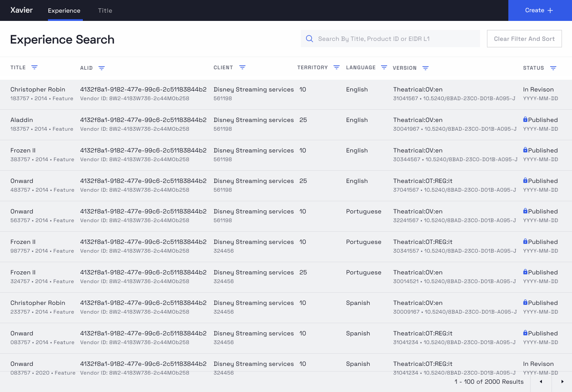
Task: Select Frozen II title with ID 987757
Action: tap(23, 242)
